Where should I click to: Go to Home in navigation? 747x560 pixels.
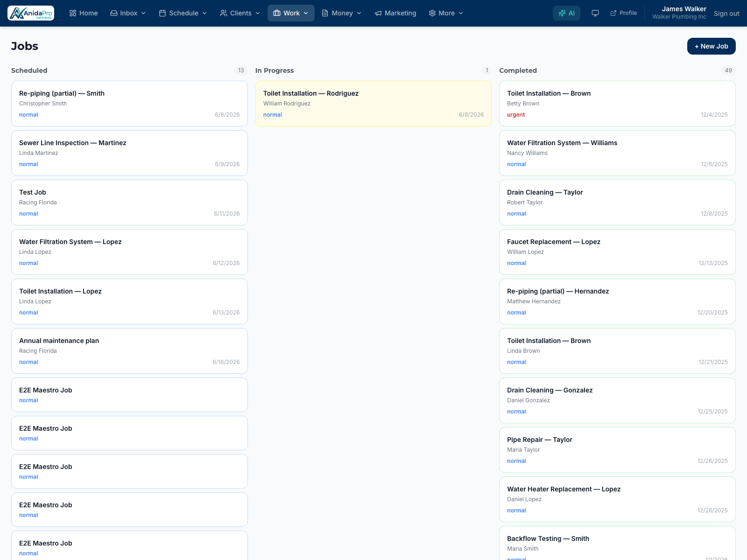[x=84, y=13]
